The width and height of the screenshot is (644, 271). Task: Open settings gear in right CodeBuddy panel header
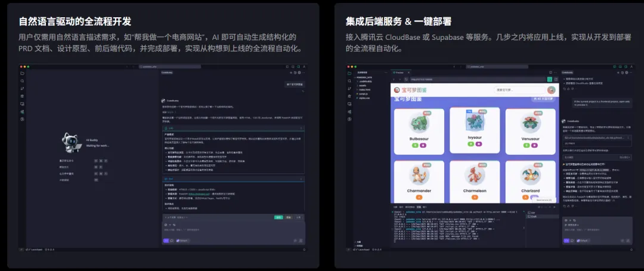627,73
